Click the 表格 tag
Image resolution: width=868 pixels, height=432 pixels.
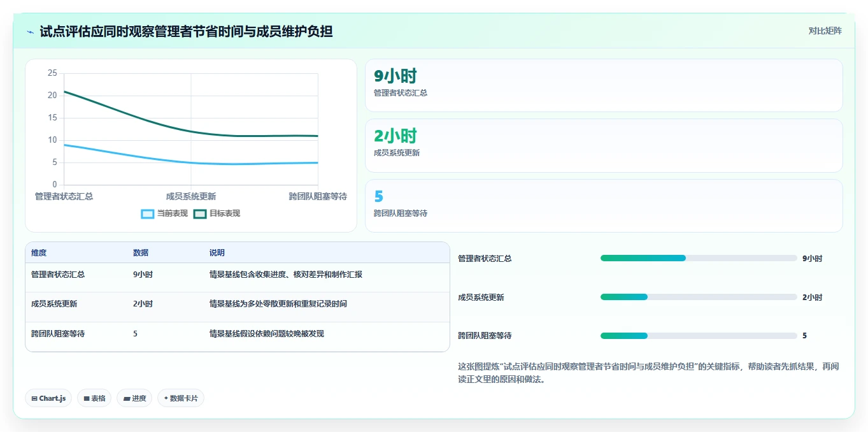point(94,398)
